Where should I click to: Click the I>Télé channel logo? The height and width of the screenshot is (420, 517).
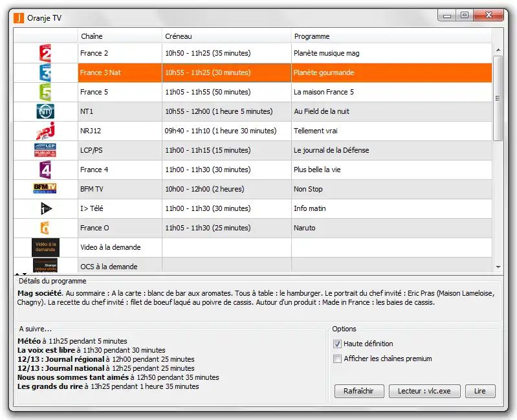[x=46, y=208]
